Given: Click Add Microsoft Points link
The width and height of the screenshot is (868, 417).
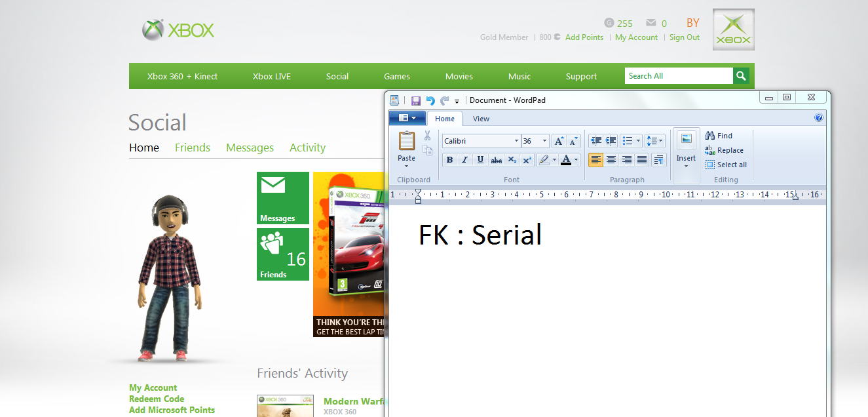Looking at the screenshot, I should tap(172, 410).
